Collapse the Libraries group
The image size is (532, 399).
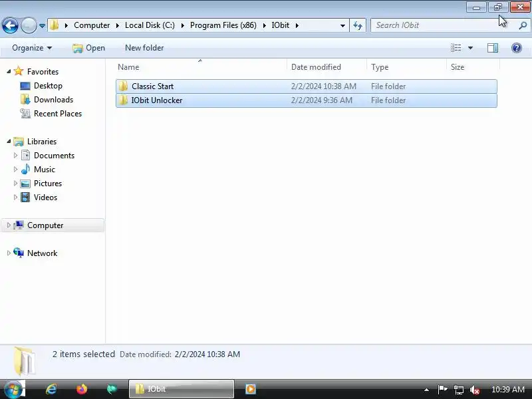(9, 141)
